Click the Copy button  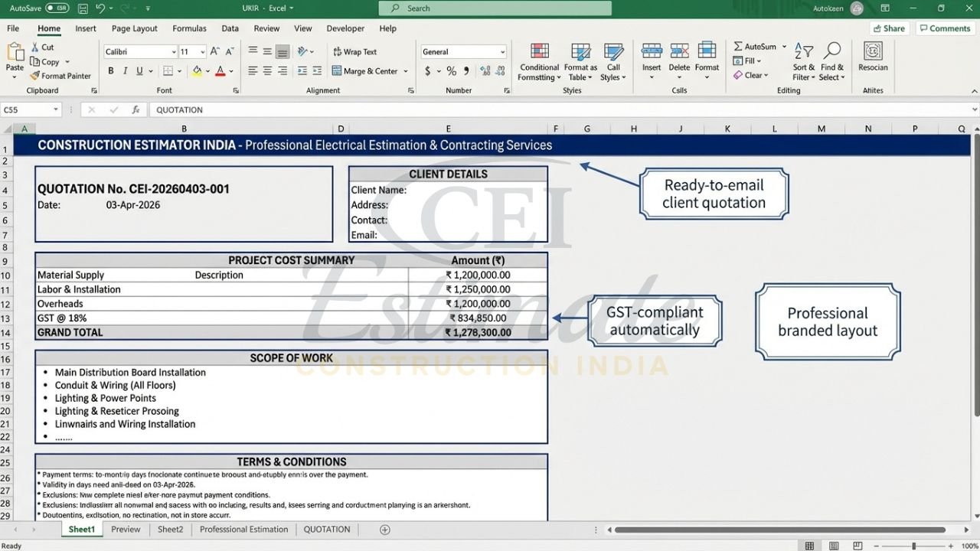coord(45,62)
